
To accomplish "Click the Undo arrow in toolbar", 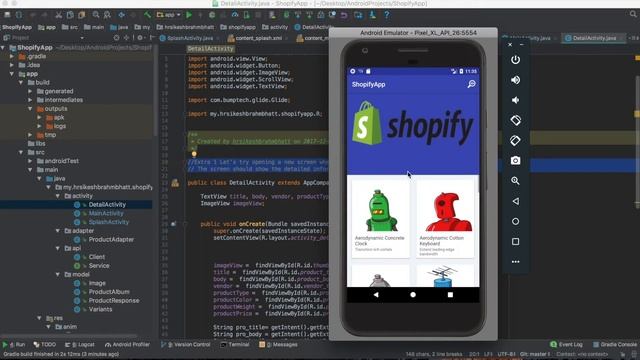I will point(344,15).
